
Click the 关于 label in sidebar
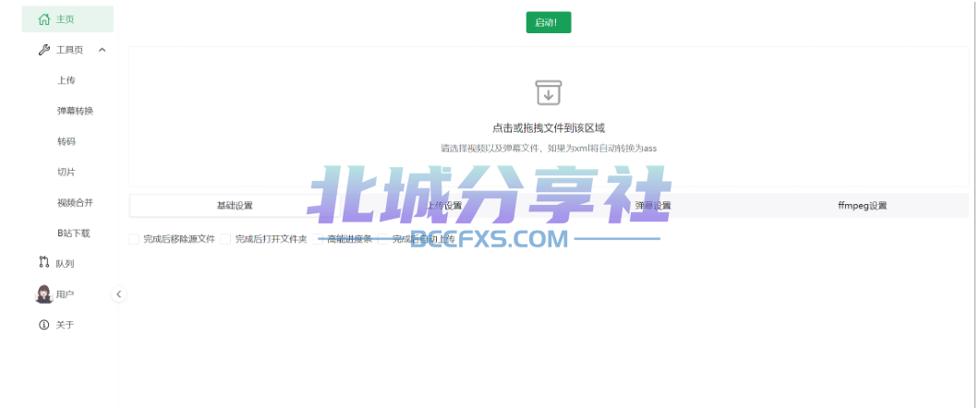pos(65,325)
